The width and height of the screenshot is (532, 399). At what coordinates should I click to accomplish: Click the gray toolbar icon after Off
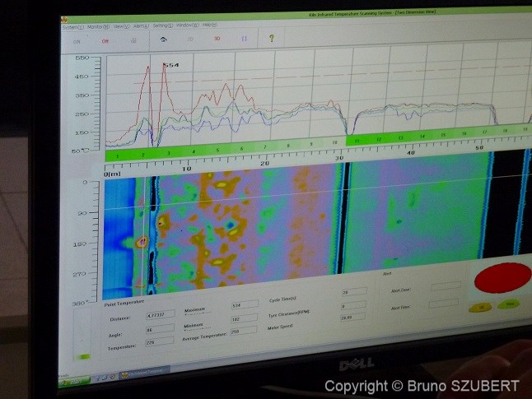[x=133, y=39]
